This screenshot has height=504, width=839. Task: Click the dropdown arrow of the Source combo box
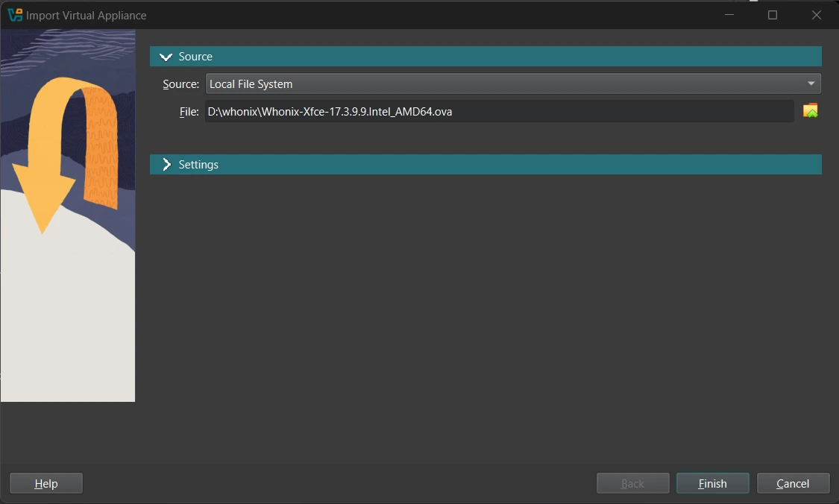click(811, 84)
